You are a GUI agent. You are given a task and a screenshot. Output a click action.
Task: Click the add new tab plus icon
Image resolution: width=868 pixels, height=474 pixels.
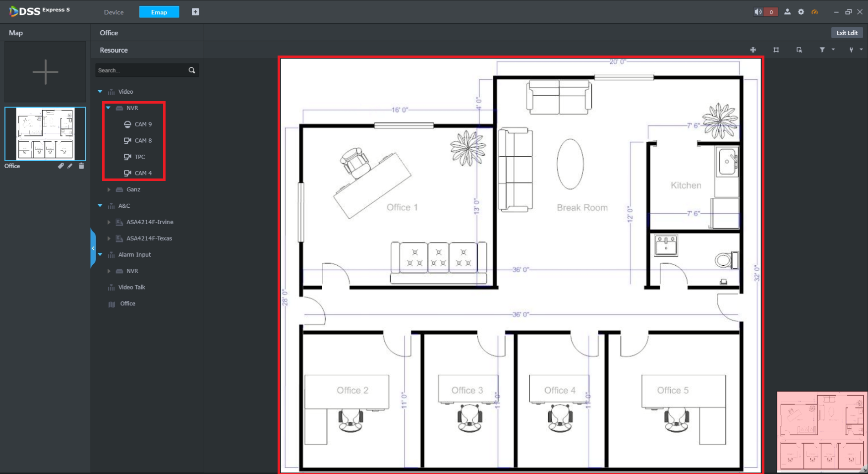(195, 12)
